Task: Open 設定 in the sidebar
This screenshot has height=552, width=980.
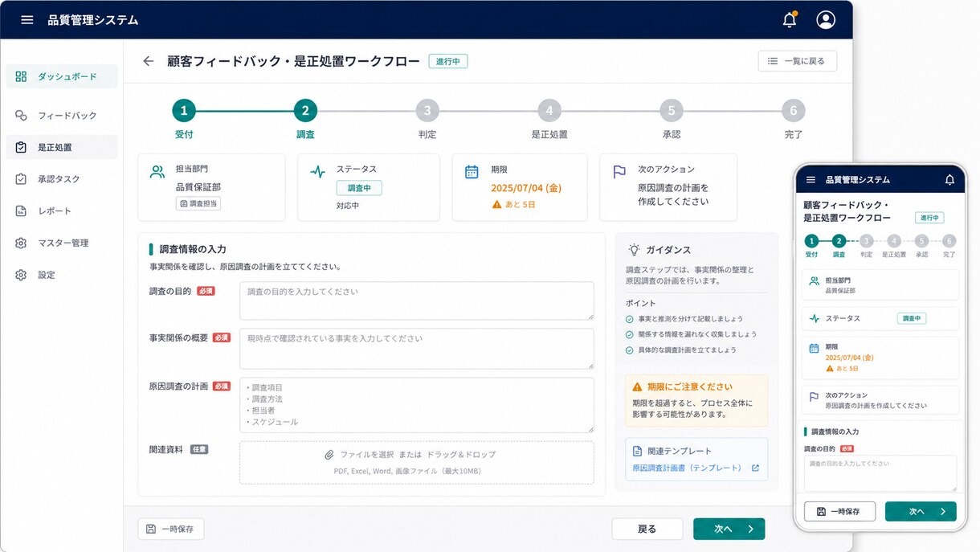Action: click(62, 275)
